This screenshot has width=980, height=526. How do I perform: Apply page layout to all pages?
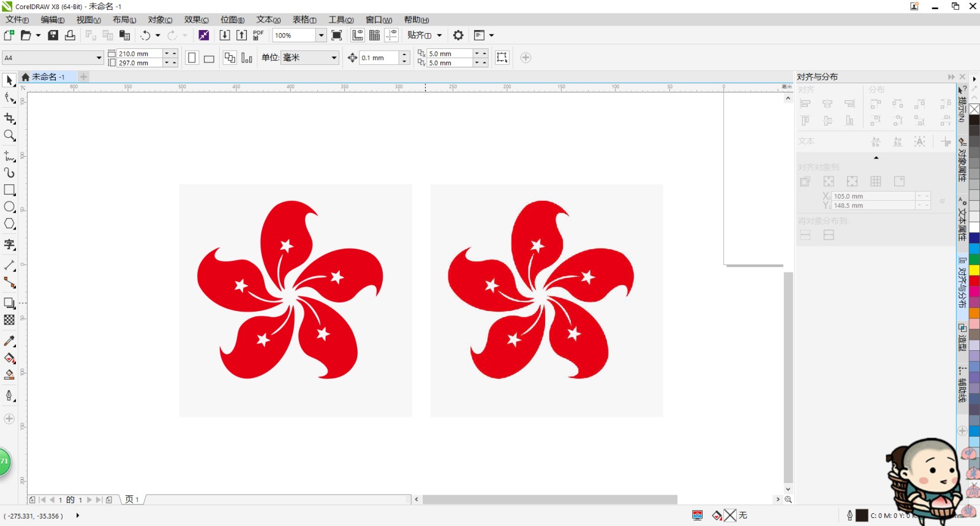tap(230, 58)
